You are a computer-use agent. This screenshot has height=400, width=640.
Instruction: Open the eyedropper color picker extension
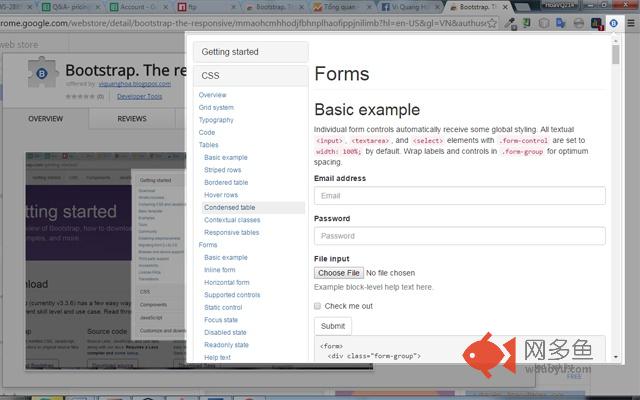pos(510,23)
